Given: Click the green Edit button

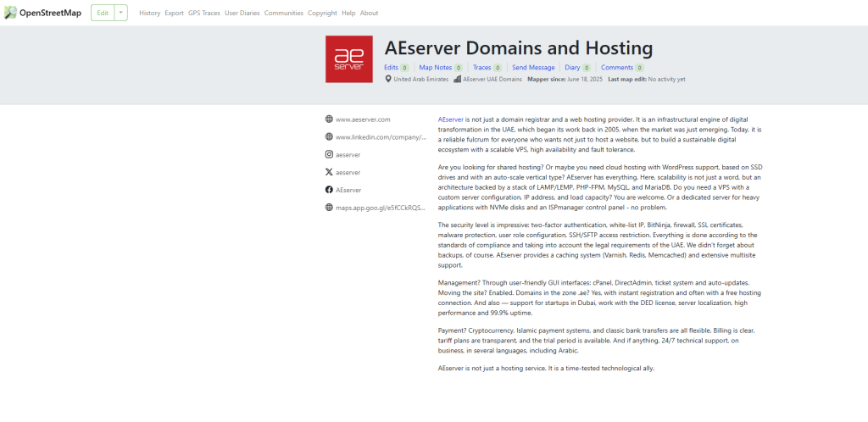Looking at the screenshot, I should [x=103, y=13].
